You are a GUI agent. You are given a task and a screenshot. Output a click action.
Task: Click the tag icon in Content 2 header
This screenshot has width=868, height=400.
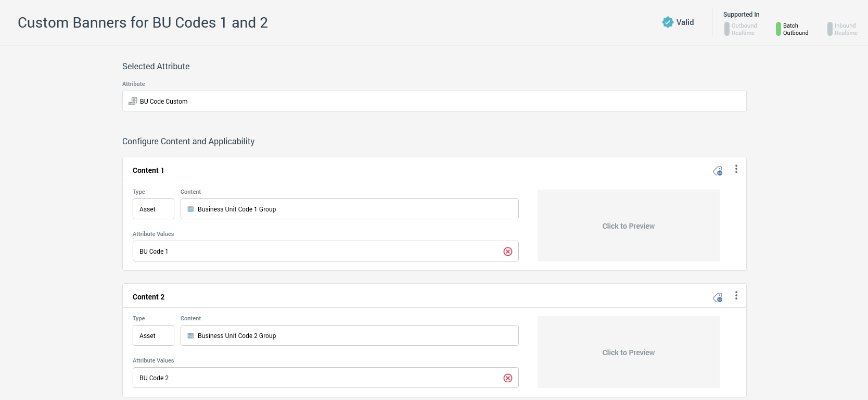pyautogui.click(x=718, y=297)
